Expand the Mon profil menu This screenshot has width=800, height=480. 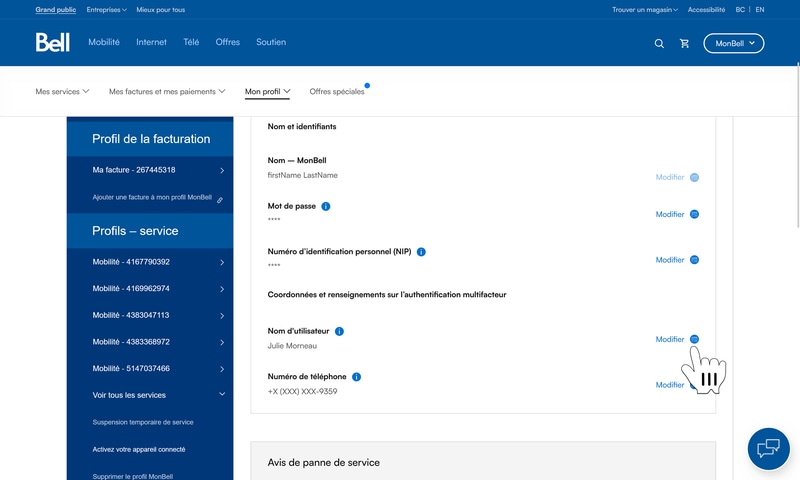(267, 92)
